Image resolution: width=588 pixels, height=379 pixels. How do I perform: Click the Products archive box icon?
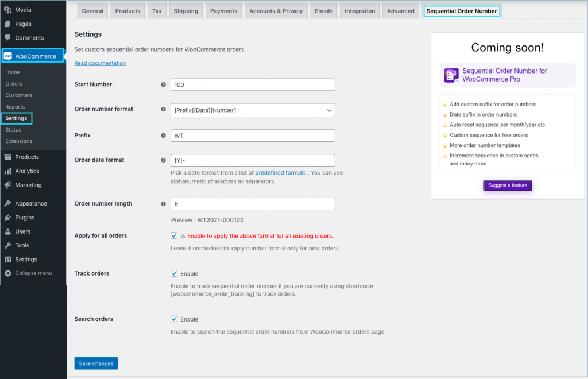7,157
